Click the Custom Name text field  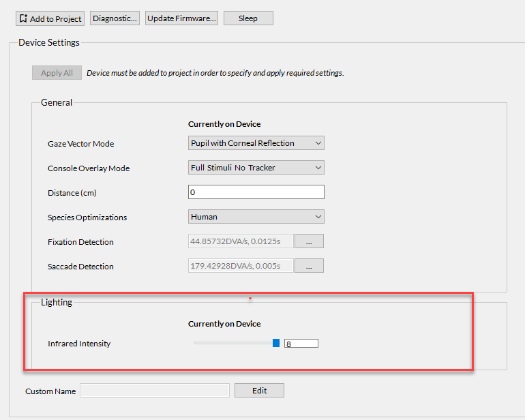tap(155, 391)
